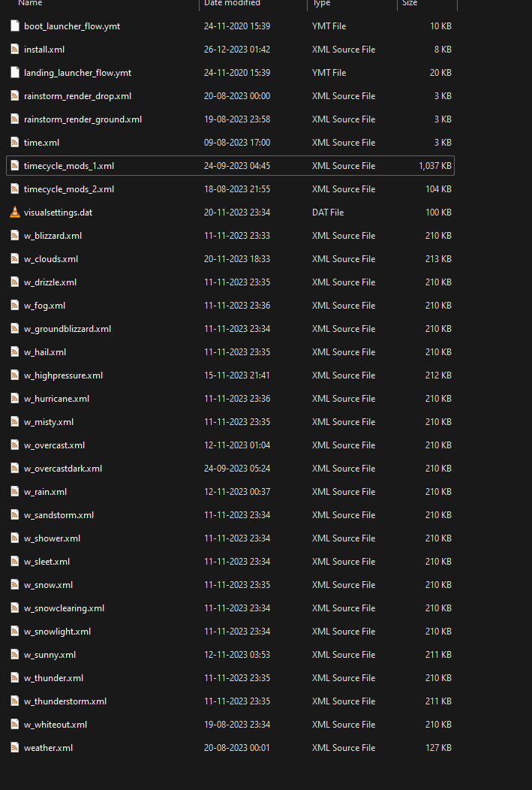The height and width of the screenshot is (790, 532).
Task: Sort files by the Name column header
Action: coord(30,4)
